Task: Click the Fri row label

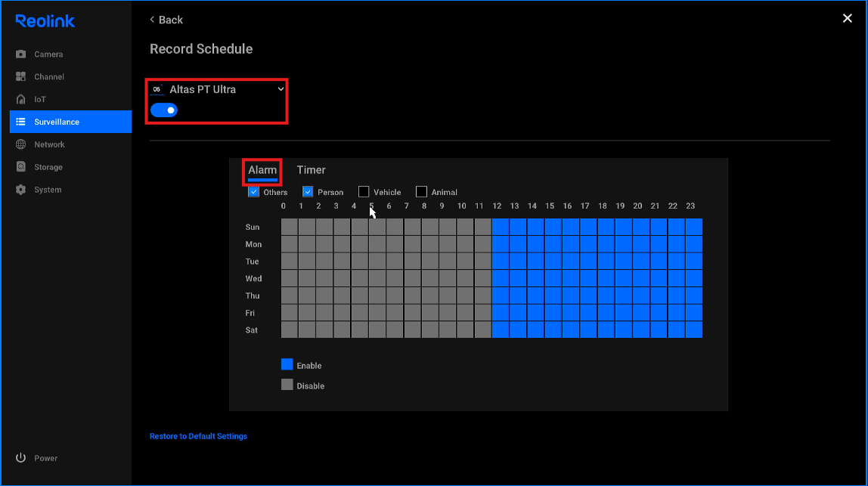Action: pos(250,313)
